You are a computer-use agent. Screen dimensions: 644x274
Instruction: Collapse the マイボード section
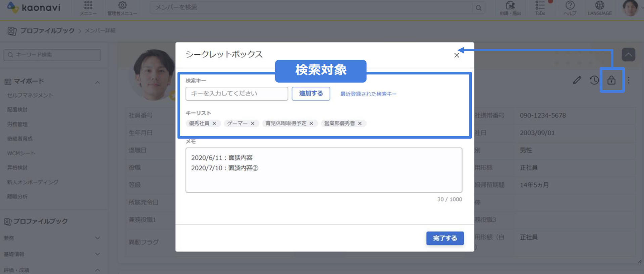click(97, 82)
